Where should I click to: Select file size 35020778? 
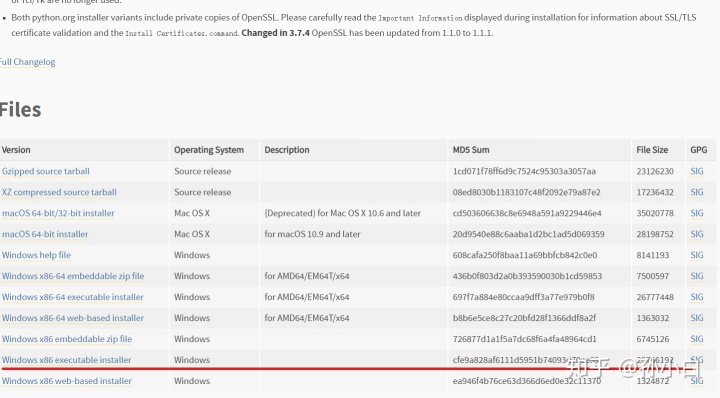655,213
